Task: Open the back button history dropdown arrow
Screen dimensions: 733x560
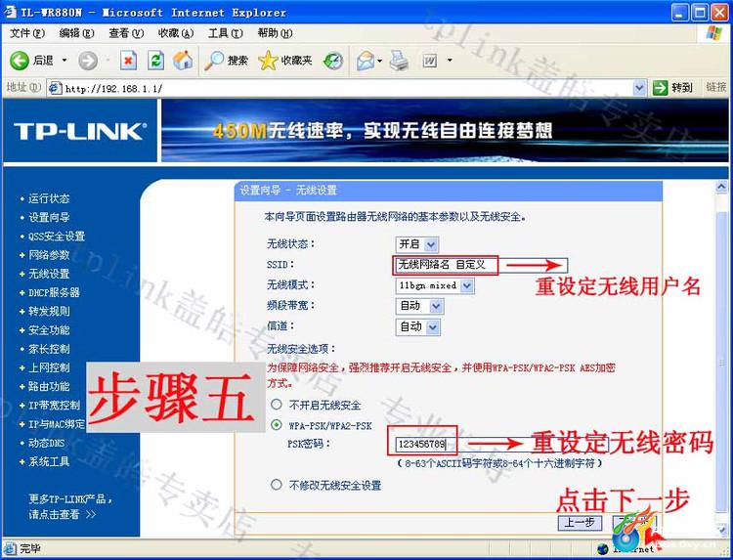Action: coord(65,61)
